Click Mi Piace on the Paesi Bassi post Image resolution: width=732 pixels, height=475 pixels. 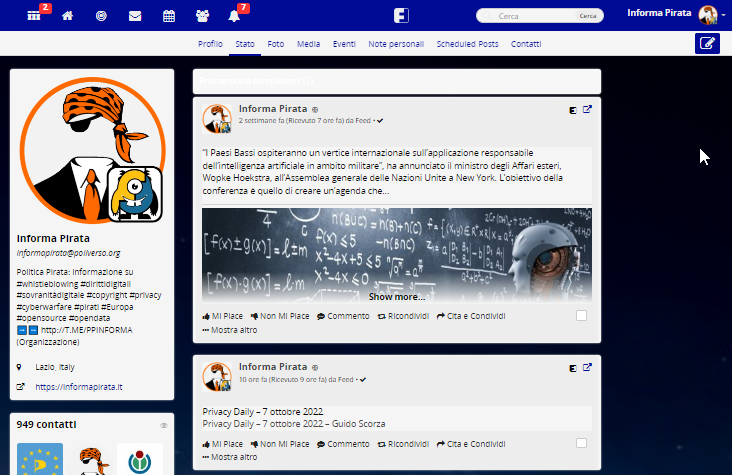[x=223, y=316]
